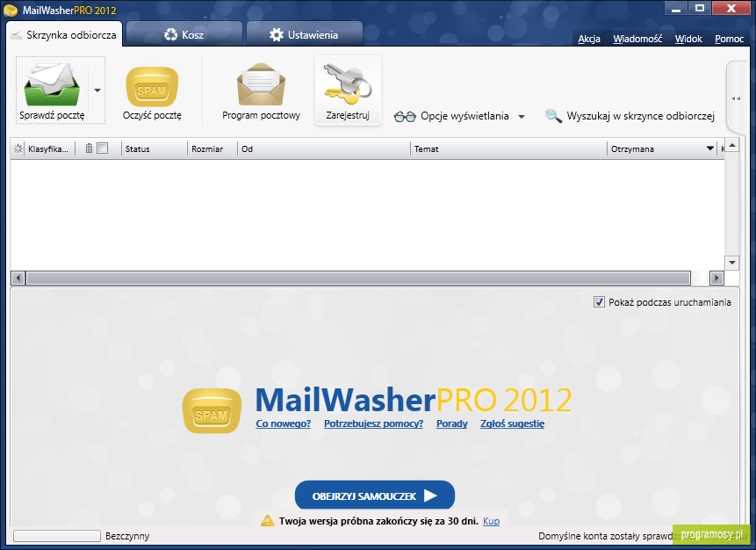Click the MailWasher title bar app icon
The height and width of the screenshot is (550, 756).
(11, 11)
